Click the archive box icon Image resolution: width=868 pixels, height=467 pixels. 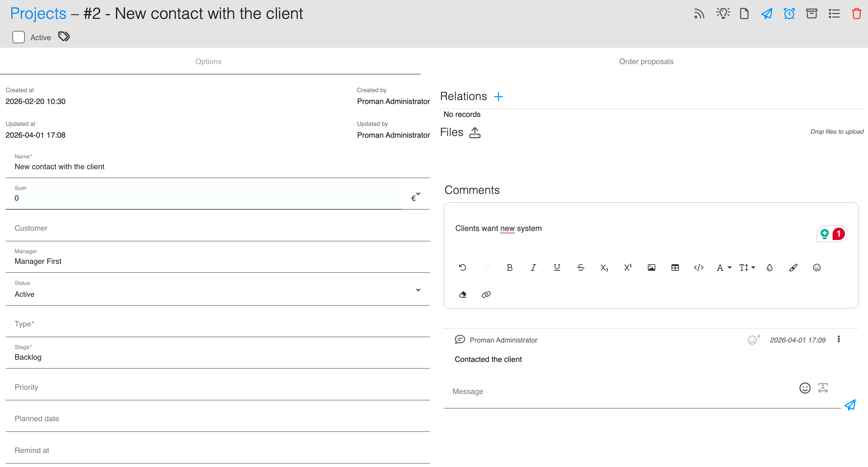(812, 14)
